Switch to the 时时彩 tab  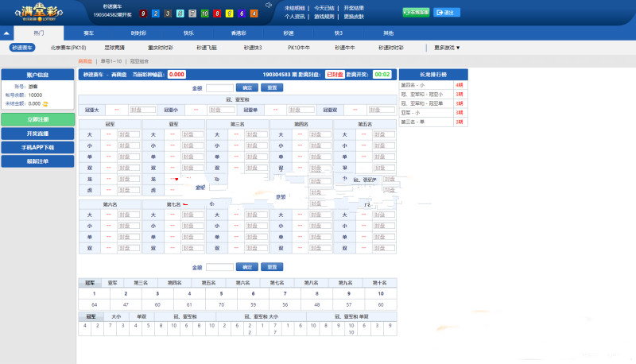tap(138, 33)
